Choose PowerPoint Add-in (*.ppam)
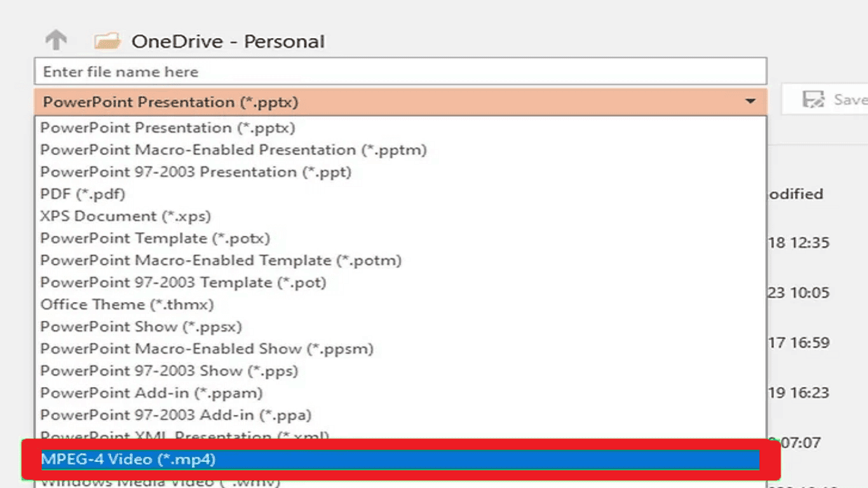Viewport: 868px width, 488px height. [400, 393]
